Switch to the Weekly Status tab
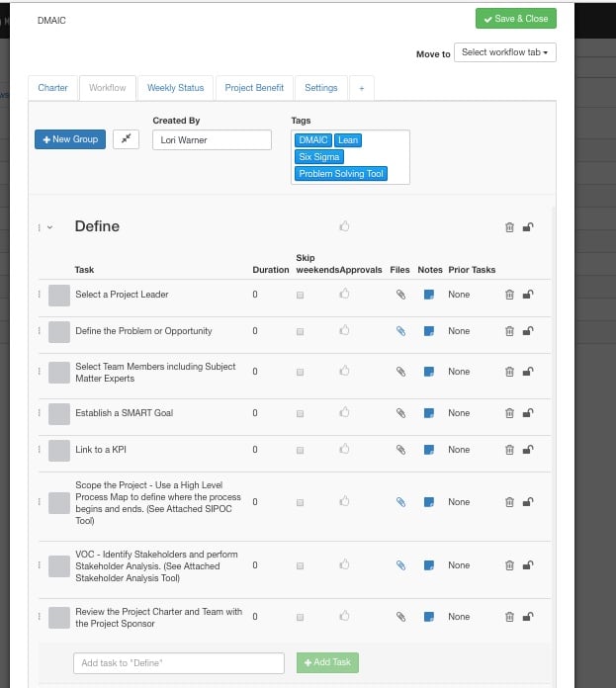 click(x=175, y=88)
